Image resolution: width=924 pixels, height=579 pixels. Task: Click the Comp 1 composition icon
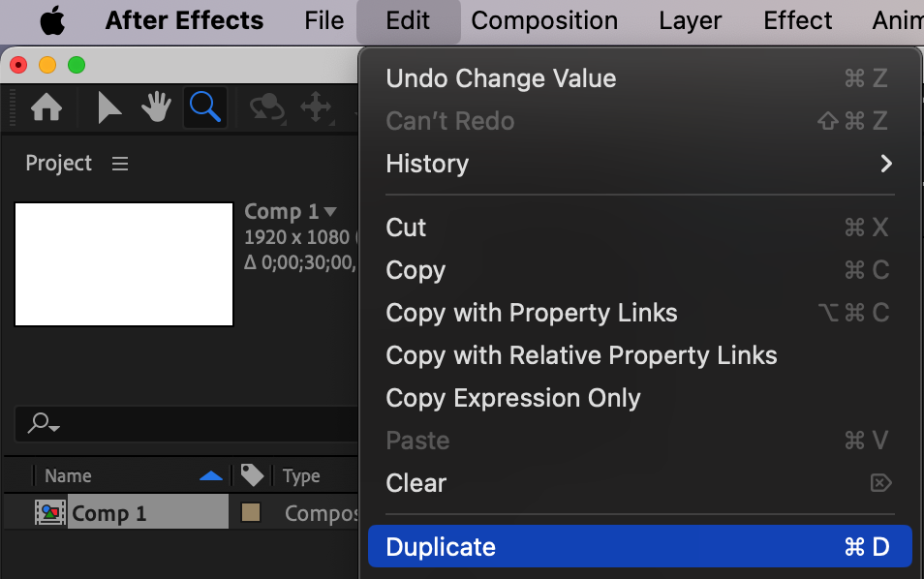click(x=49, y=513)
